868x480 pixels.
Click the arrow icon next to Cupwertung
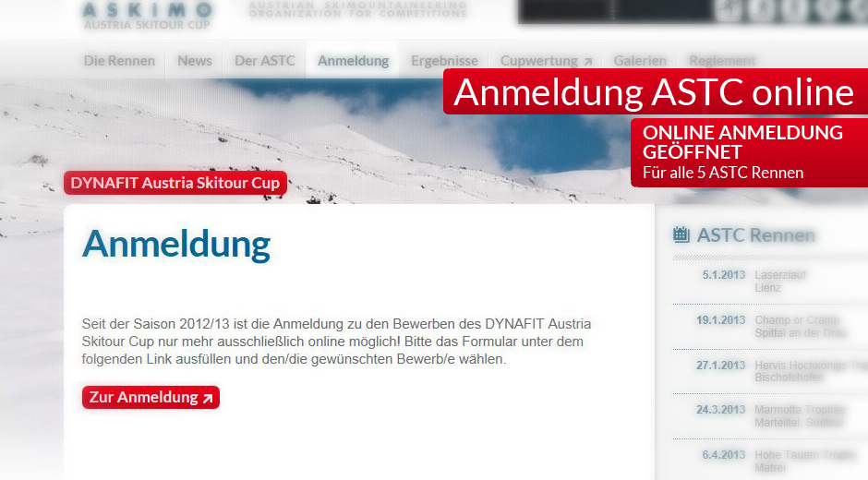(588, 62)
